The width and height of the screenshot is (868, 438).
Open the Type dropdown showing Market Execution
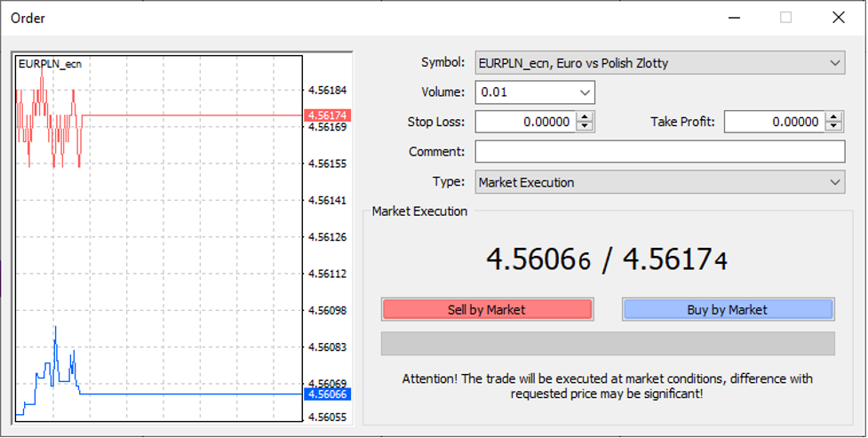[659, 182]
